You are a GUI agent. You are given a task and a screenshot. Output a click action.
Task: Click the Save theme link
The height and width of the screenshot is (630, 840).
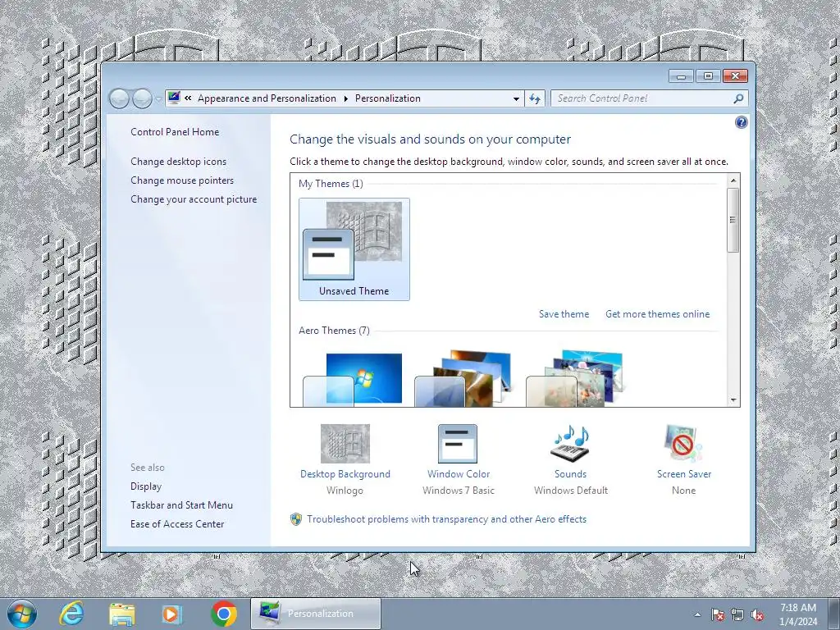click(x=564, y=314)
